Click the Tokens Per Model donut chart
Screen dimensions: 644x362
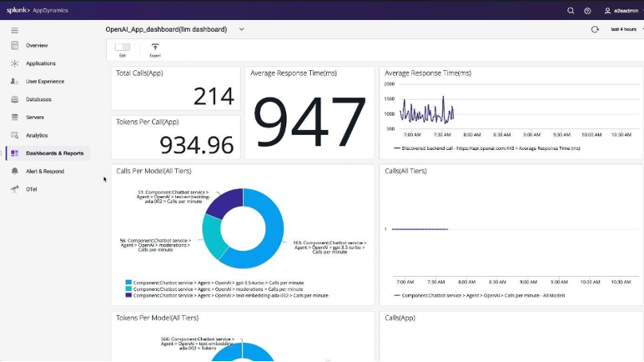click(242, 353)
